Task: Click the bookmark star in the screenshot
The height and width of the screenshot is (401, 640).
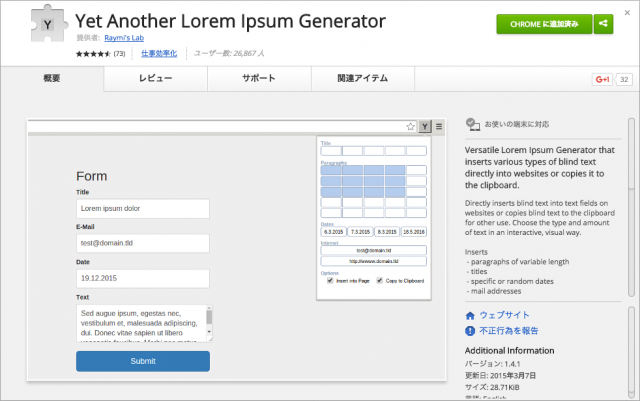Action: click(410, 127)
